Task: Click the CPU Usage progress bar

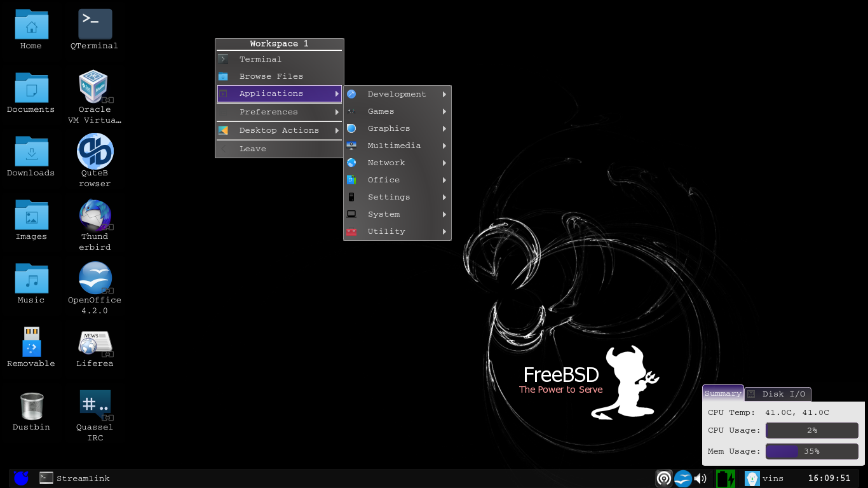Action: (812, 430)
